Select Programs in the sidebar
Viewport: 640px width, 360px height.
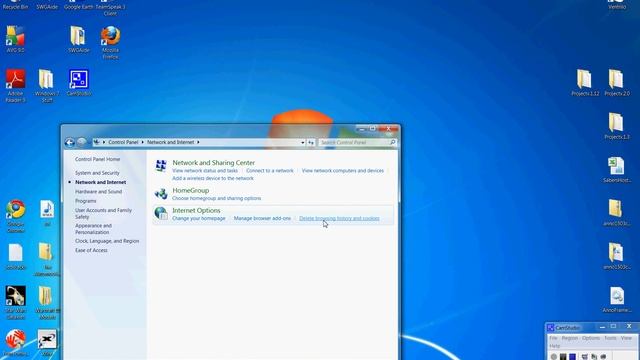(86, 201)
